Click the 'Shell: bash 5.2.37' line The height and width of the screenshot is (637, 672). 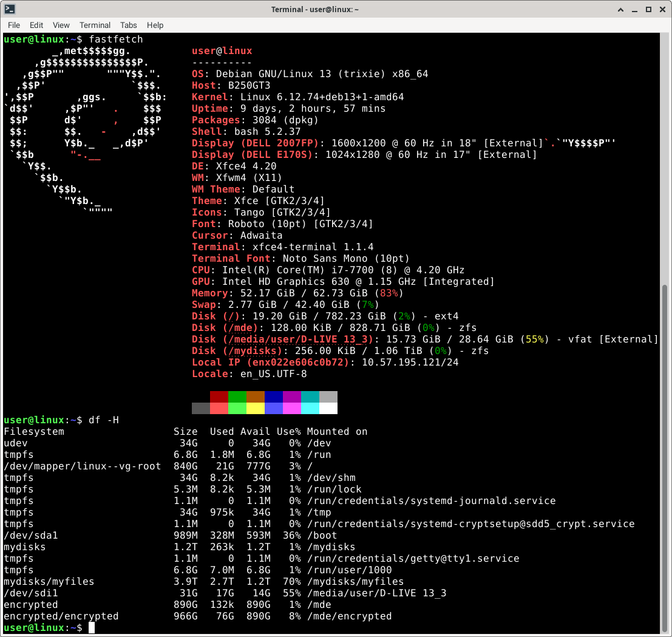[246, 132]
